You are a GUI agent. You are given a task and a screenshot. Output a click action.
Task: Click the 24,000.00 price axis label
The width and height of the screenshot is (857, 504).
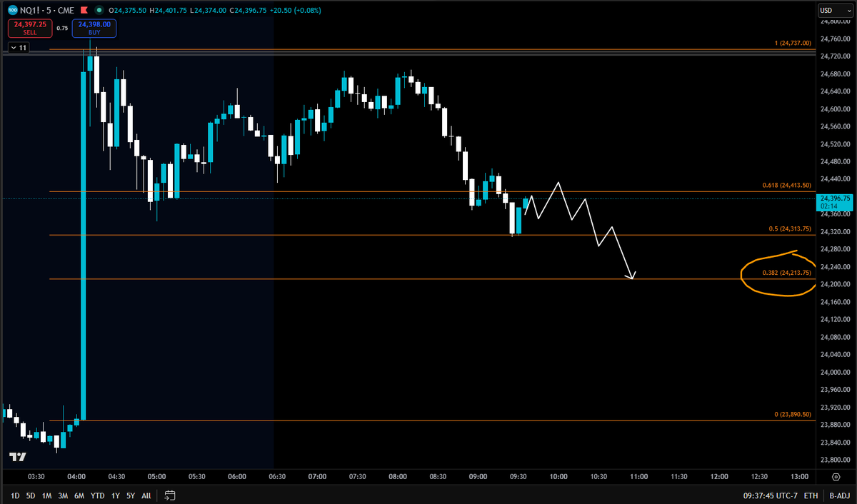coord(835,372)
